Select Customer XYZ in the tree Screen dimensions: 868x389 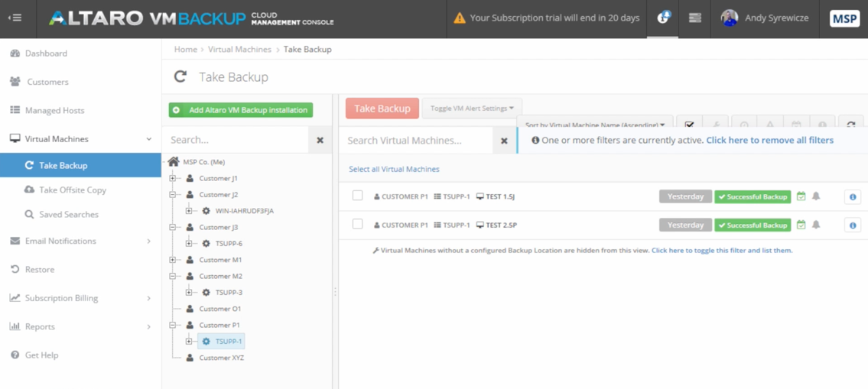point(222,358)
